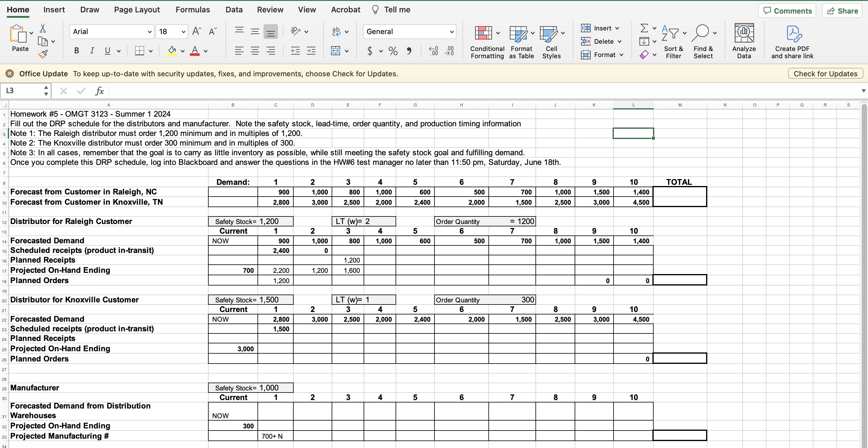
Task: Open the font name dropdown
Action: [150, 32]
